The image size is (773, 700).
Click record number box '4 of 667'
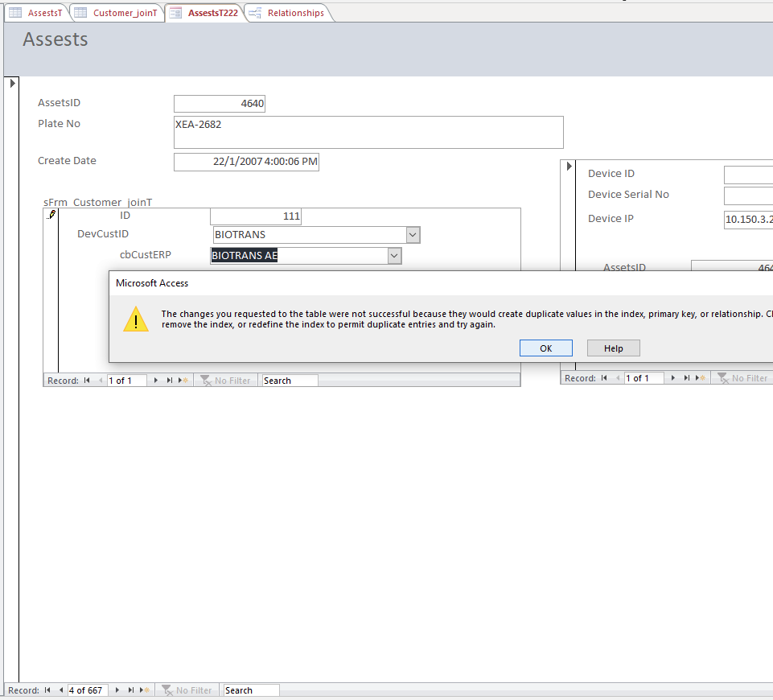pyautogui.click(x=88, y=690)
